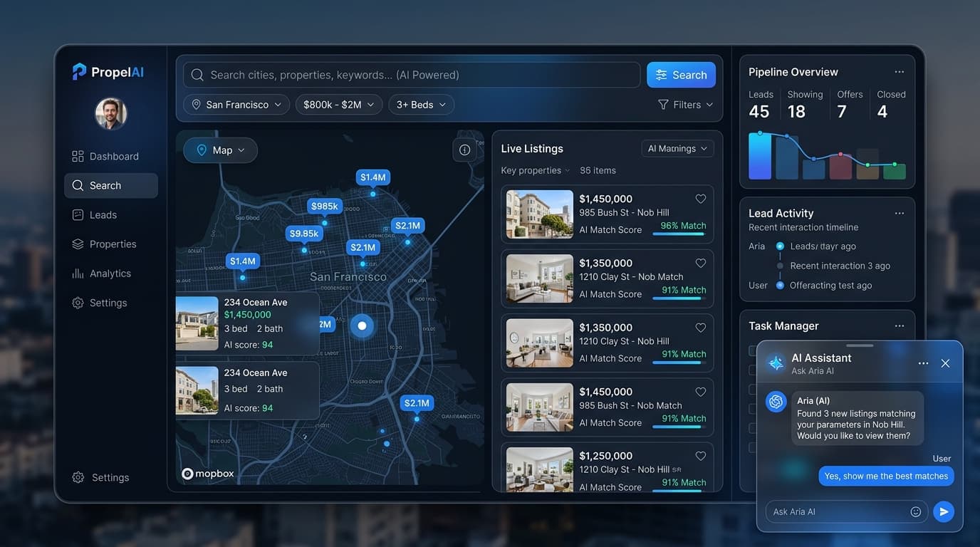Open the 3+ Beds dropdown
This screenshot has width=980, height=547.
click(x=422, y=105)
